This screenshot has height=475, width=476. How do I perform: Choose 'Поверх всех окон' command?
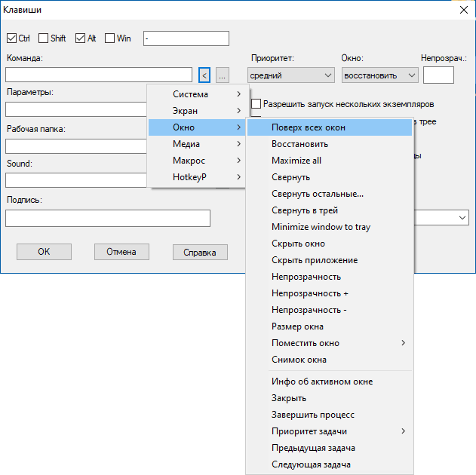[x=330, y=127]
